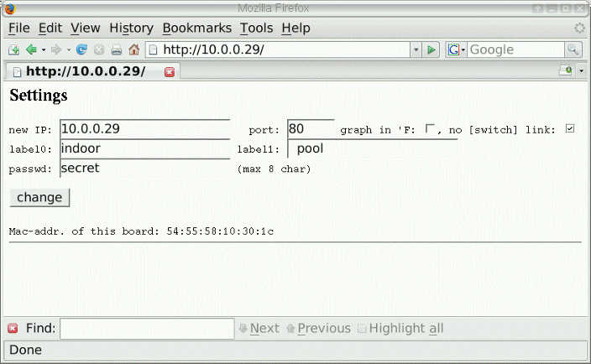Viewport: 591px width, 364px height.
Task: Click the label1 input field
Action: [x=373, y=148]
